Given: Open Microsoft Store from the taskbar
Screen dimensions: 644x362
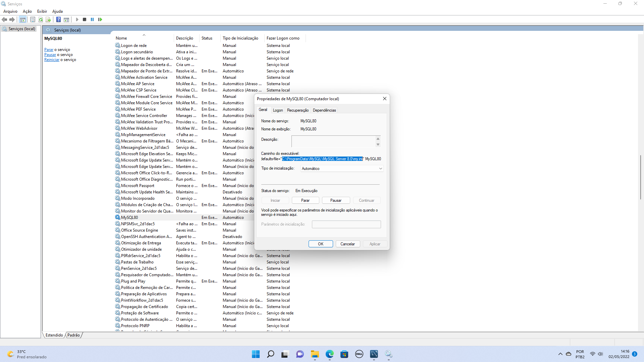Looking at the screenshot, I should [344, 354].
